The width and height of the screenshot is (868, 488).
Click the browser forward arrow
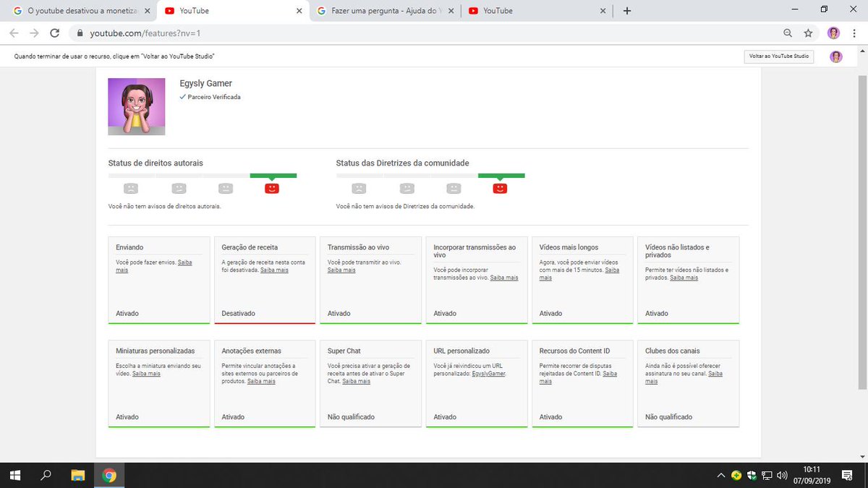[x=34, y=33]
